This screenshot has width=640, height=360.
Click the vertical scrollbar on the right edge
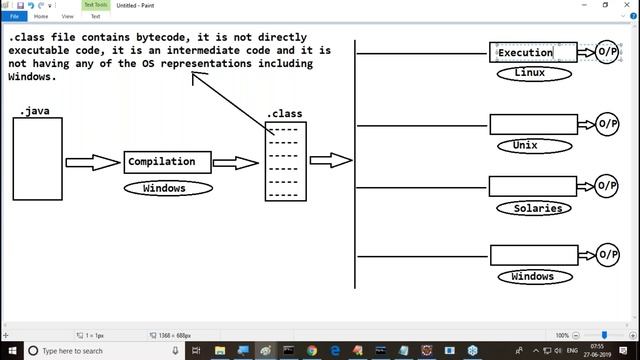635,171
